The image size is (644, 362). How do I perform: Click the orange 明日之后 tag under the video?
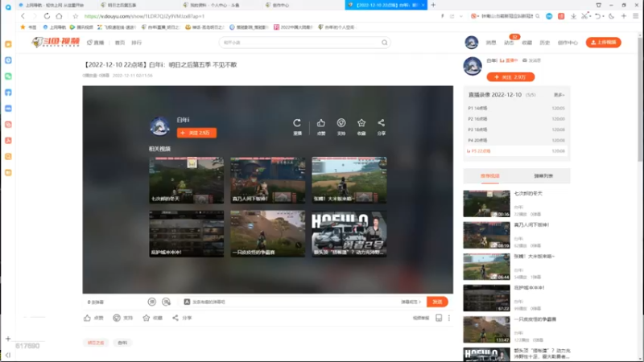tap(96, 343)
